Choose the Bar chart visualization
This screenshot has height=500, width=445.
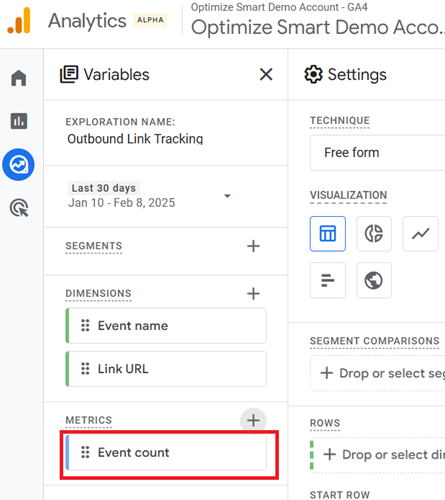click(328, 280)
